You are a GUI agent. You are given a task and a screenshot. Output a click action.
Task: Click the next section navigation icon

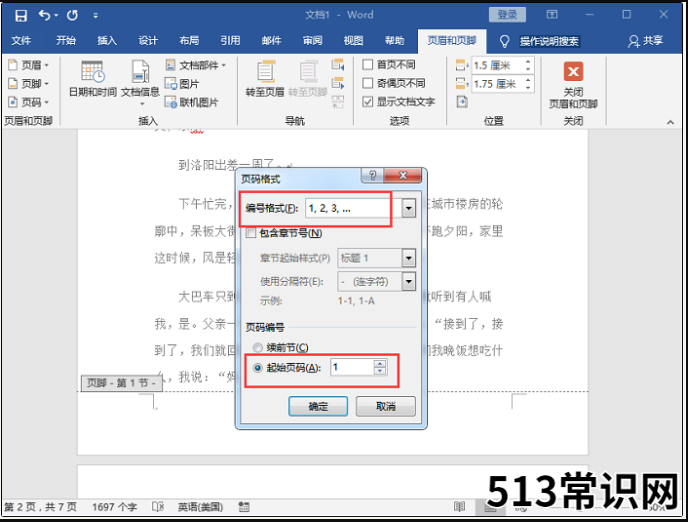click(338, 83)
